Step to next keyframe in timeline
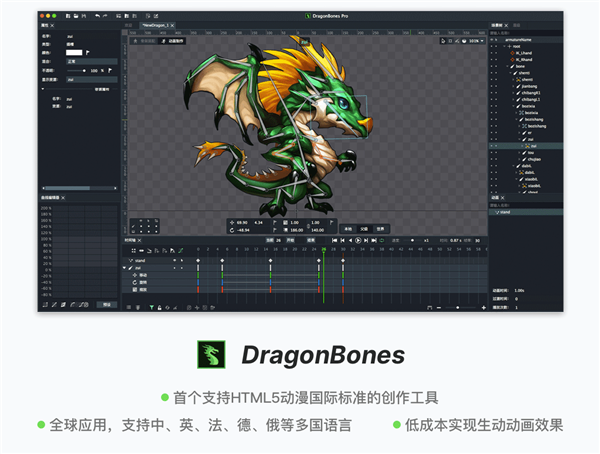Screen dimensions: 600x454 pos(366,240)
